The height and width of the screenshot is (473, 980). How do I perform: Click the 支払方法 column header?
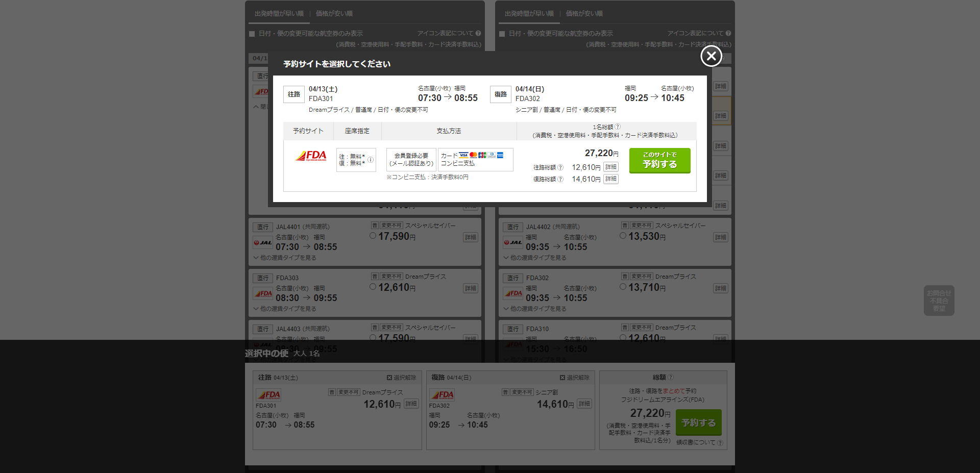click(x=449, y=131)
